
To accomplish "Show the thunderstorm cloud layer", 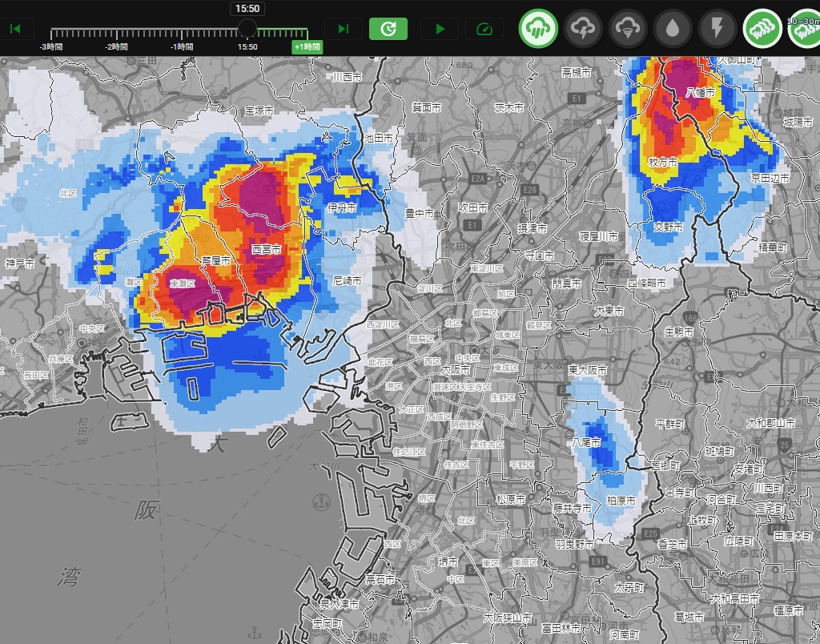I will pos(584,29).
